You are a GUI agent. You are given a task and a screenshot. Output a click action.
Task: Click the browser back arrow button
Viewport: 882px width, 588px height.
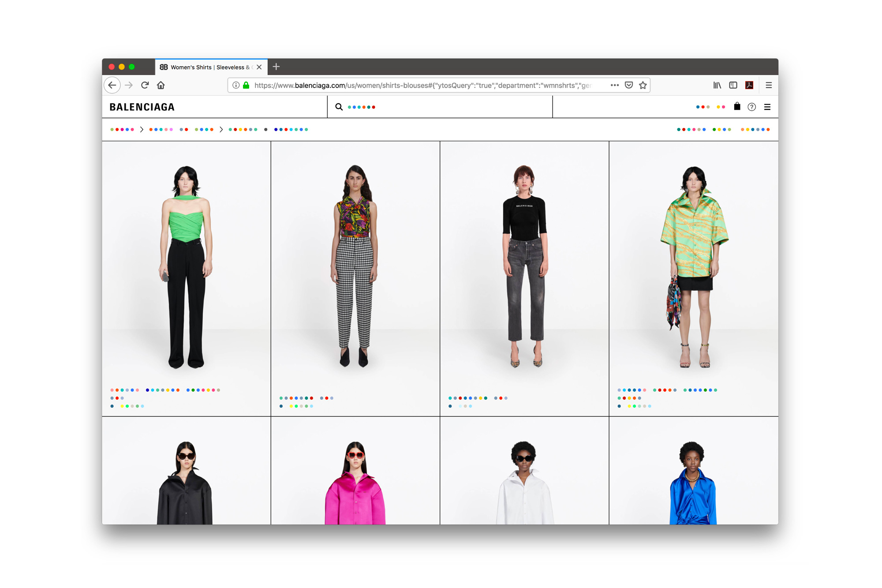(x=112, y=85)
